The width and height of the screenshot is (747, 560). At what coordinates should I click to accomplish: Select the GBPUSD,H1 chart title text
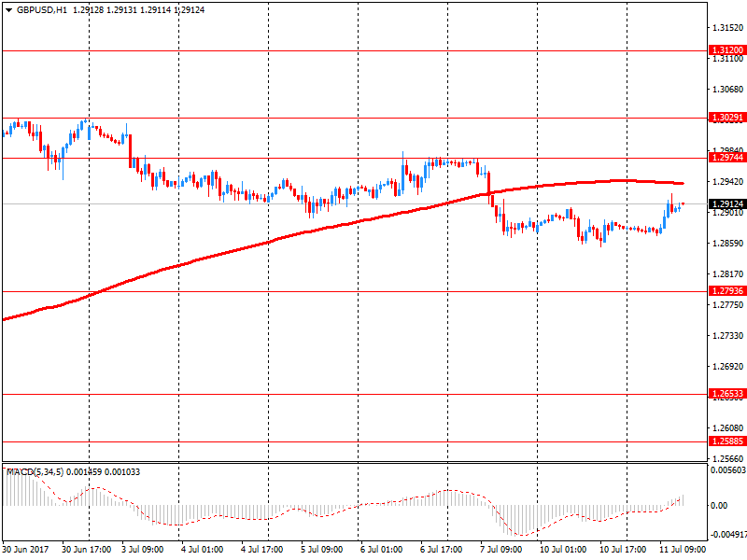pyautogui.click(x=42, y=10)
